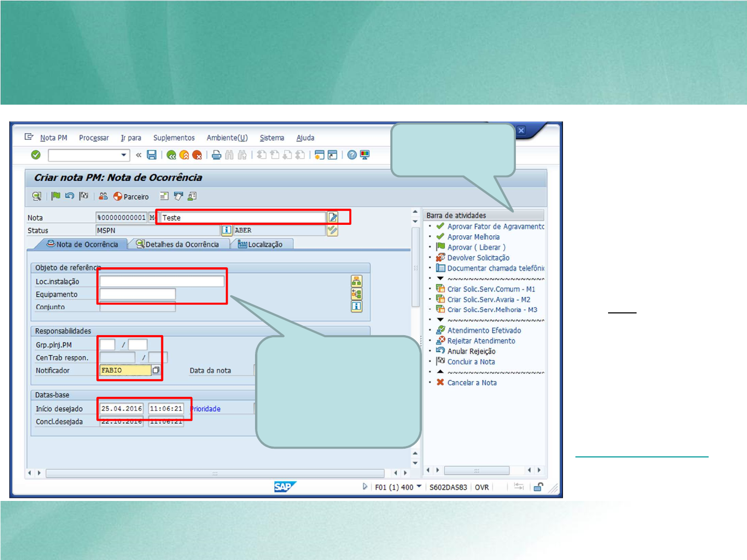Click the activity bar horizontal scrollbar
The image size is (747, 560).
[x=477, y=470]
